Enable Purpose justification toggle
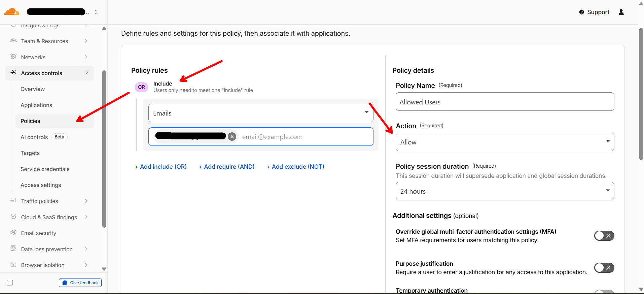Image resolution: width=644 pixels, height=294 pixels. point(604,268)
